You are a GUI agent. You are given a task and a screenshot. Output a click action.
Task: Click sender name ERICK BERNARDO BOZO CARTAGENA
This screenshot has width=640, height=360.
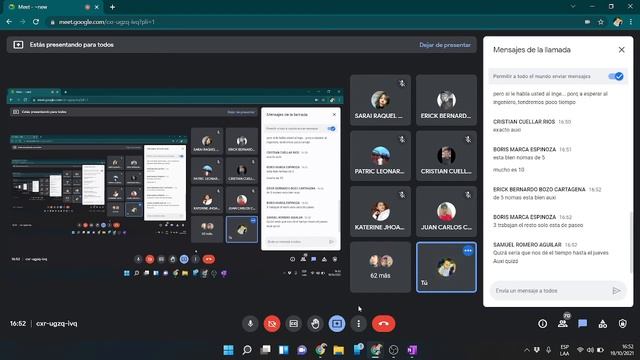(539, 189)
